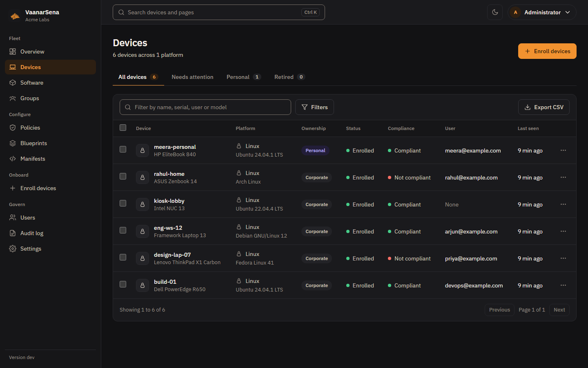Click the Linux device icon for build-01

[x=143, y=285]
